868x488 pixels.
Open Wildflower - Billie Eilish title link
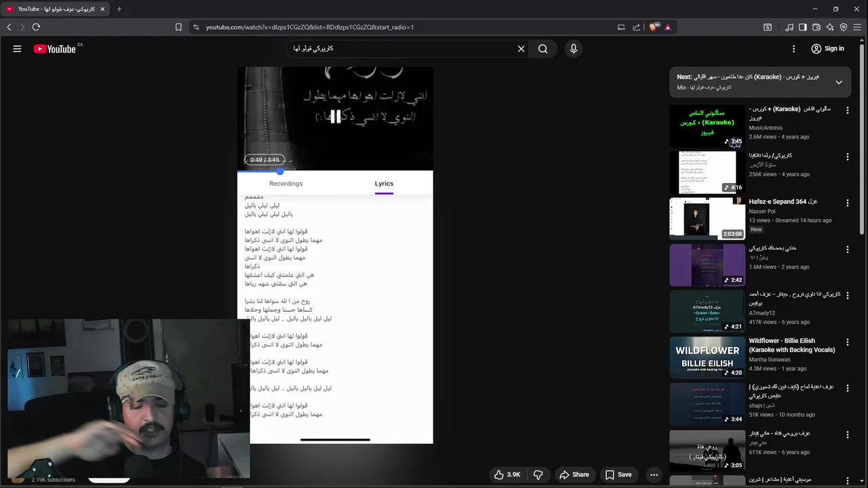coord(792,345)
